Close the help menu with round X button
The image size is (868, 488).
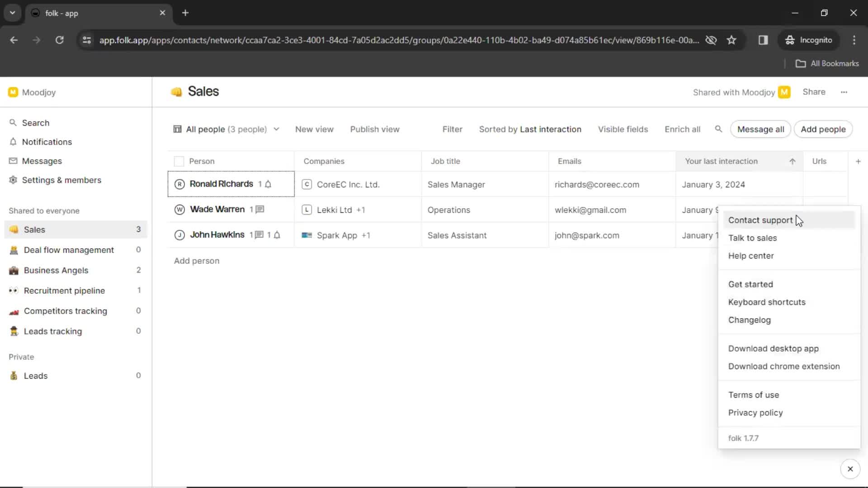[x=850, y=469]
